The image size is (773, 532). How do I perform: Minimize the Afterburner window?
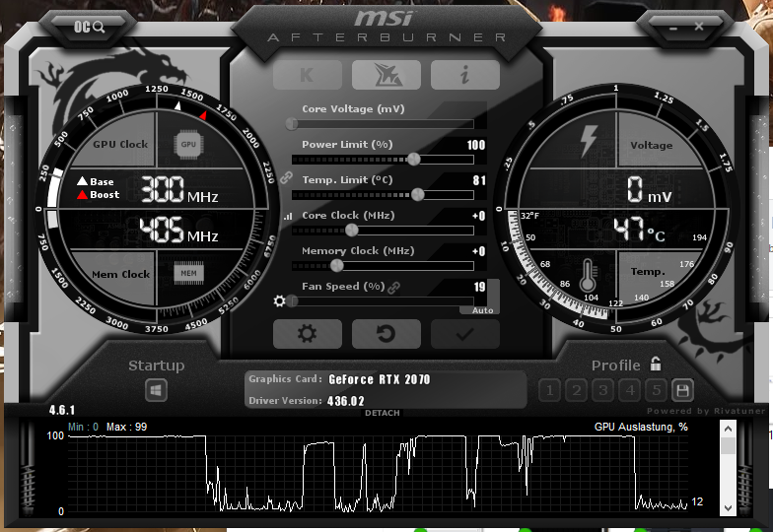[x=673, y=28]
